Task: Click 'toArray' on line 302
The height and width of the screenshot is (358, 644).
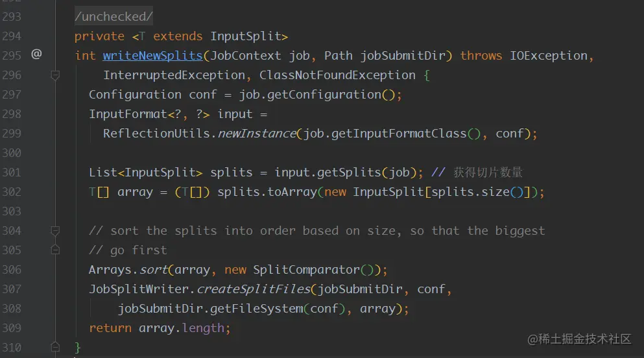Action: click(x=292, y=192)
